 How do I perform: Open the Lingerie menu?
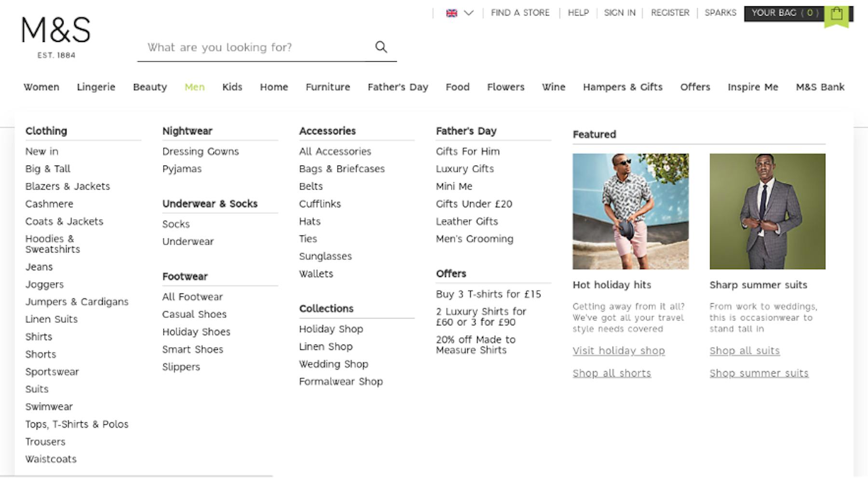point(96,87)
